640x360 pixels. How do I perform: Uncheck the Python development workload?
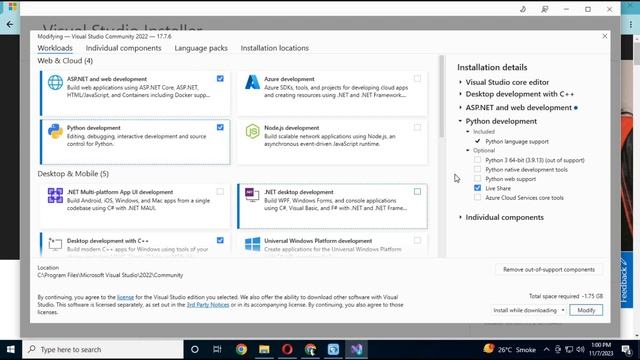click(x=220, y=127)
